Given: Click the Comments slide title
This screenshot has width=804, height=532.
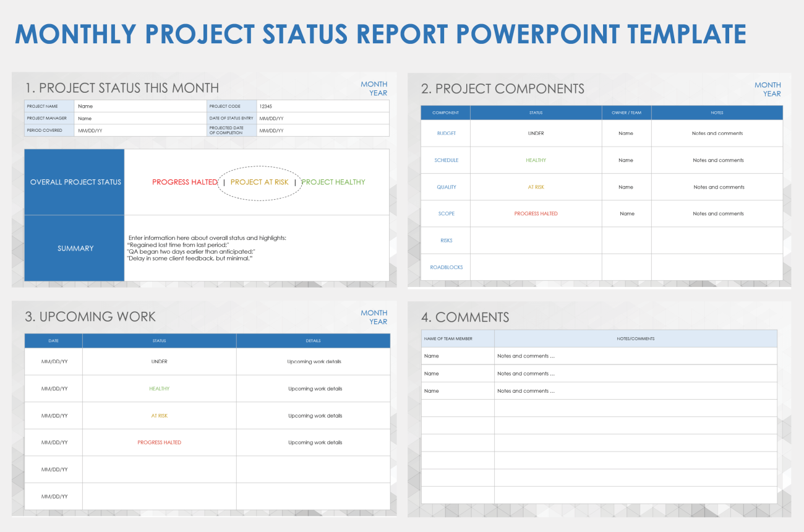Looking at the screenshot, I should [x=465, y=317].
